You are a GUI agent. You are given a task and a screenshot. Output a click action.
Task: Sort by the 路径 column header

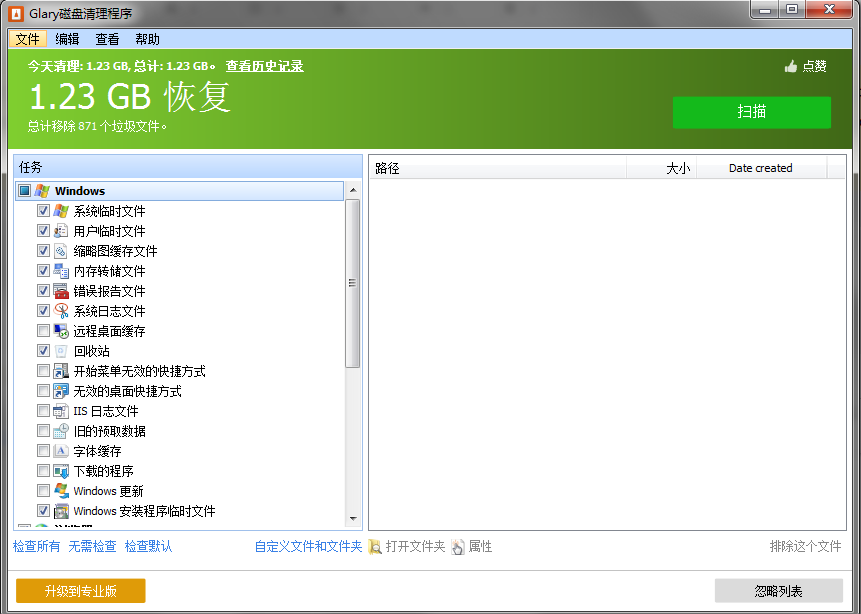497,168
